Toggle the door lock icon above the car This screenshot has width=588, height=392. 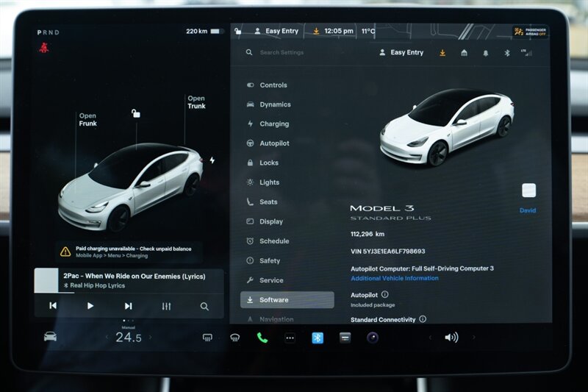135,113
